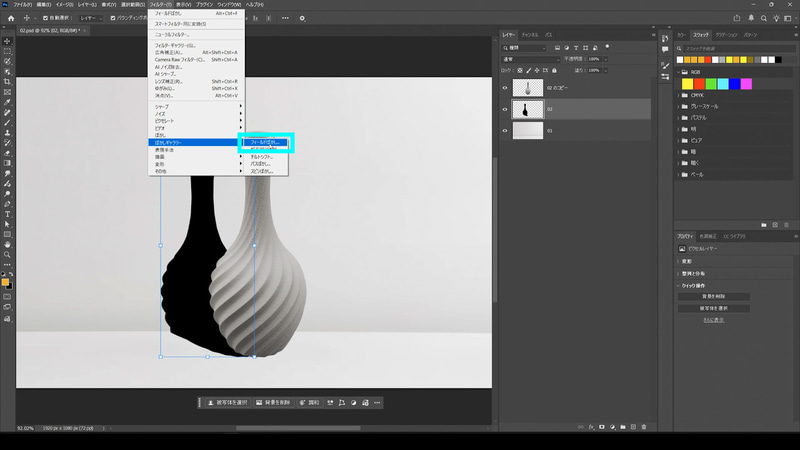The width and height of the screenshot is (800, 450).
Task: Switch to the チャンネル tab
Action: tap(530, 35)
